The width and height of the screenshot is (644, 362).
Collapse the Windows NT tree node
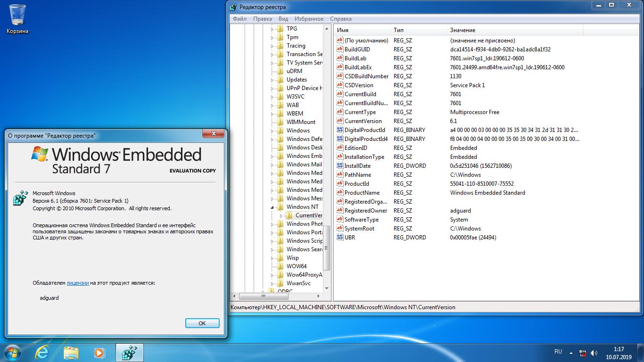click(x=272, y=206)
